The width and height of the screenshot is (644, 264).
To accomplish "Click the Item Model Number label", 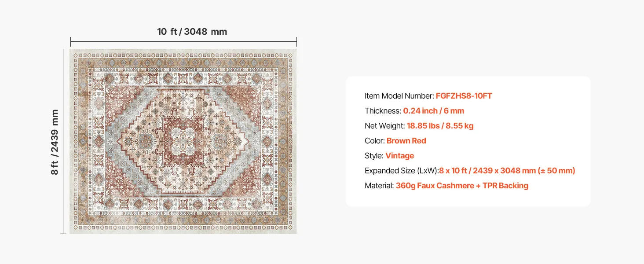I will pyautogui.click(x=399, y=96).
